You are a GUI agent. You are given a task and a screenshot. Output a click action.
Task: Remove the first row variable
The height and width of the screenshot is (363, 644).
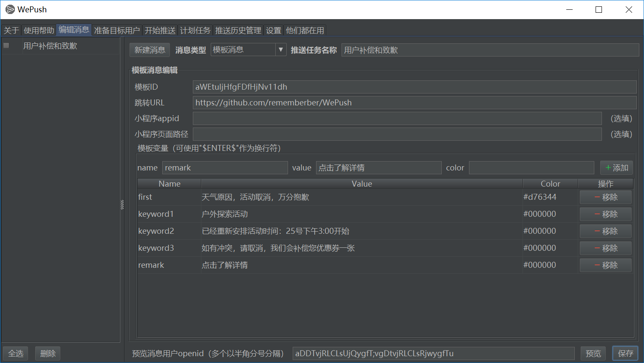606,197
